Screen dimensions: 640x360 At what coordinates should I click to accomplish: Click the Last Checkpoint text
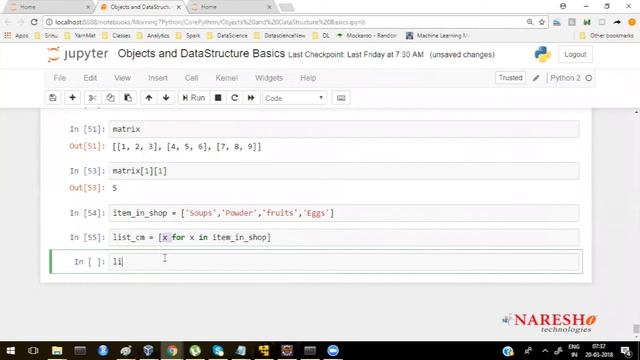pyautogui.click(x=356, y=54)
